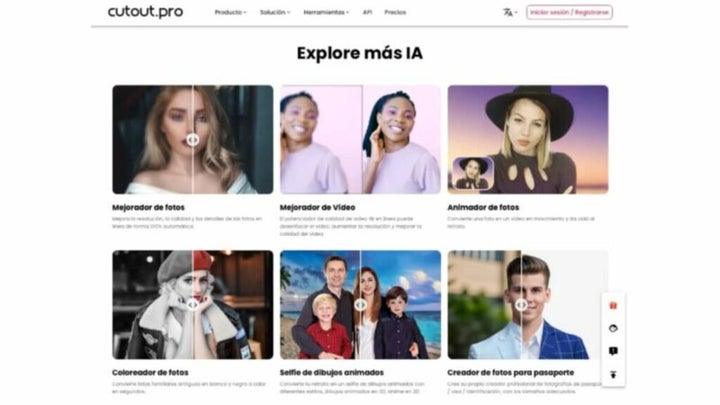Click the cutout.pro logo
The image size is (720, 405).
pos(145,12)
